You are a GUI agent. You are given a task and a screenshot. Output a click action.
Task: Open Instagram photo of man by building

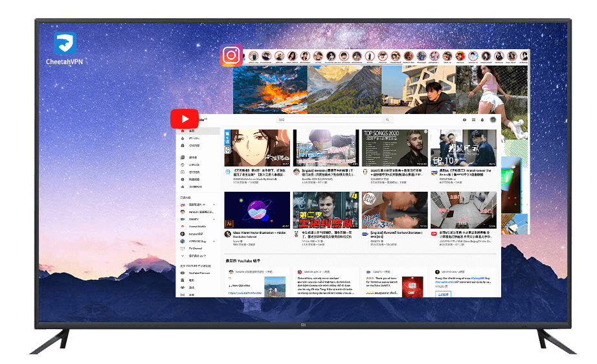pos(418,89)
